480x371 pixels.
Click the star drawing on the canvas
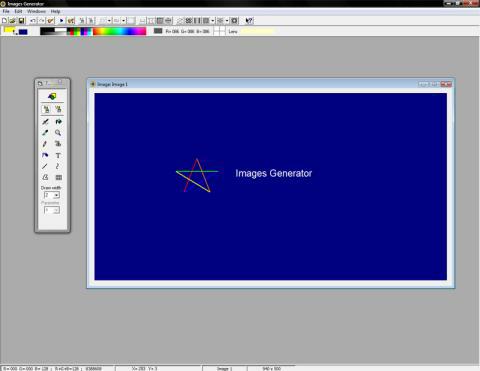pos(197,175)
